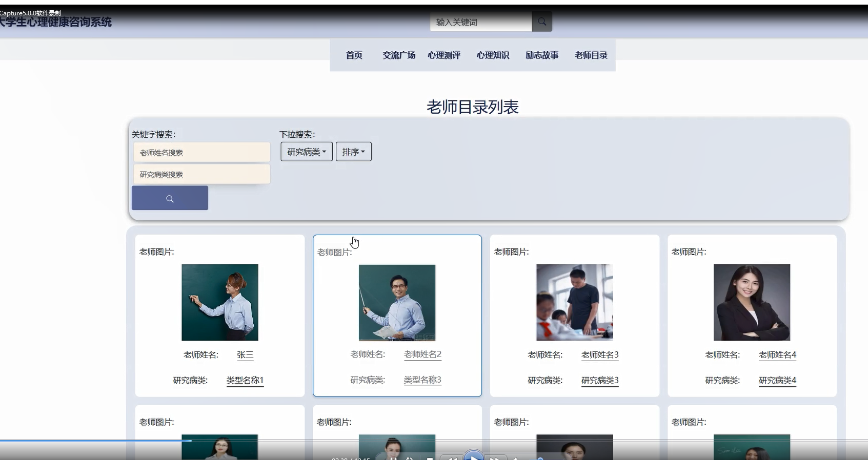Click the 研究病类4 link
Image resolution: width=868 pixels, height=460 pixels.
point(777,381)
